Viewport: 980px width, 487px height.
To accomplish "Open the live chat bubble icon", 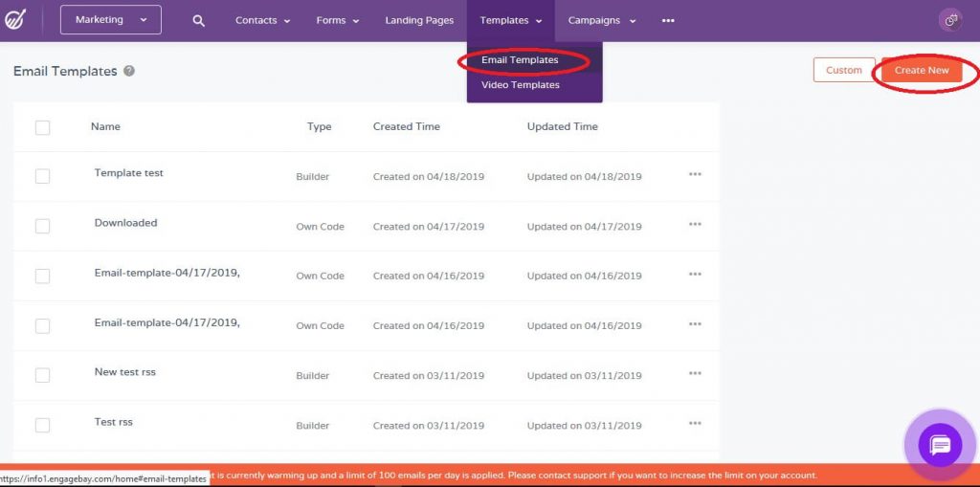I will coord(940,446).
